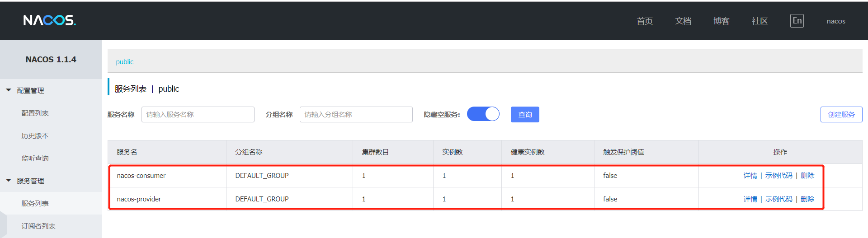Click the 服务列表 | public page heading
This screenshot has width=868, height=238.
coord(147,89)
